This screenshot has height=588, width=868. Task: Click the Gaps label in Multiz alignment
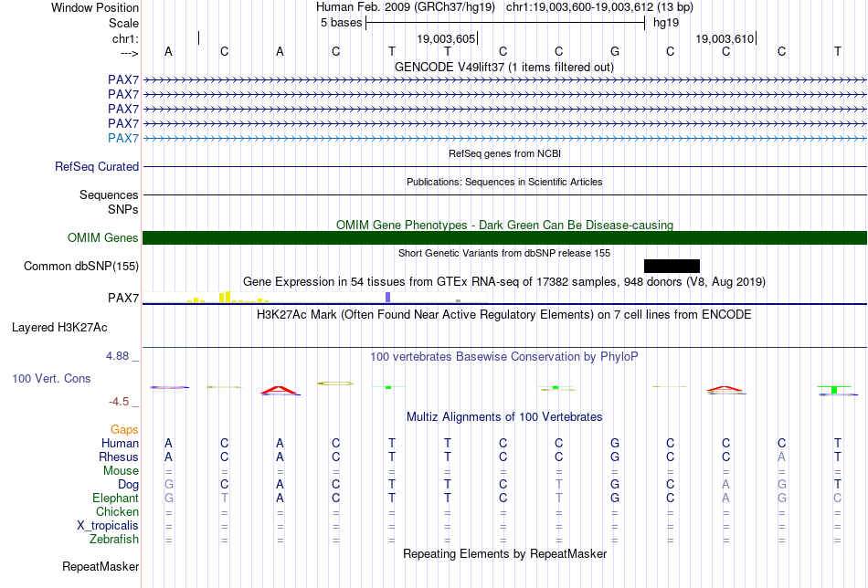click(124, 430)
